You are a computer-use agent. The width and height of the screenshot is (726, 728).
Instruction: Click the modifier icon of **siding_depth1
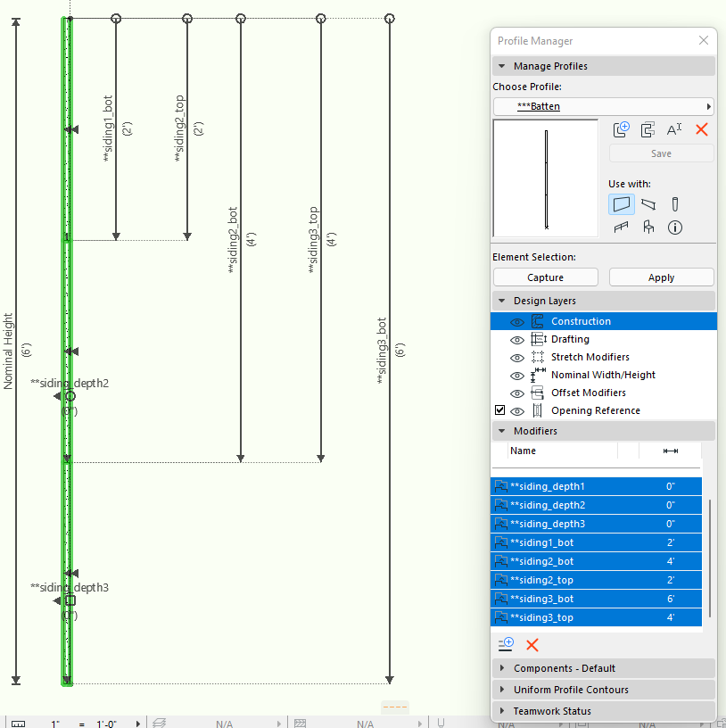[501, 486]
